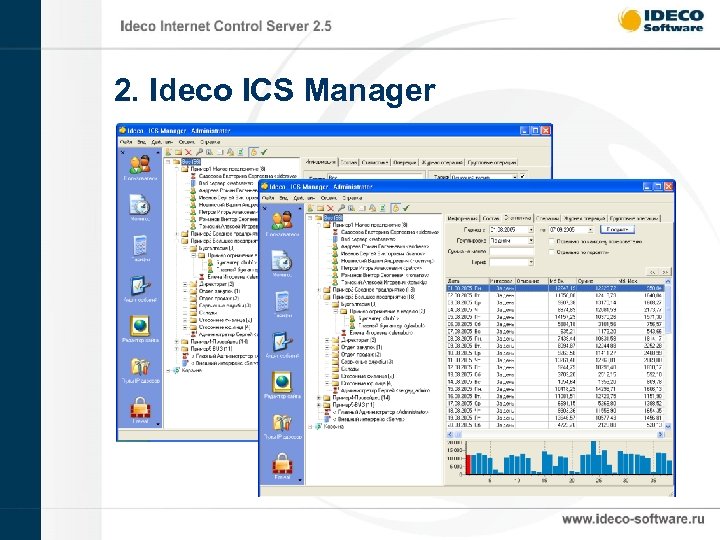720x540 pixels.
Task: Click the >> next page button
Action: (x=665, y=272)
